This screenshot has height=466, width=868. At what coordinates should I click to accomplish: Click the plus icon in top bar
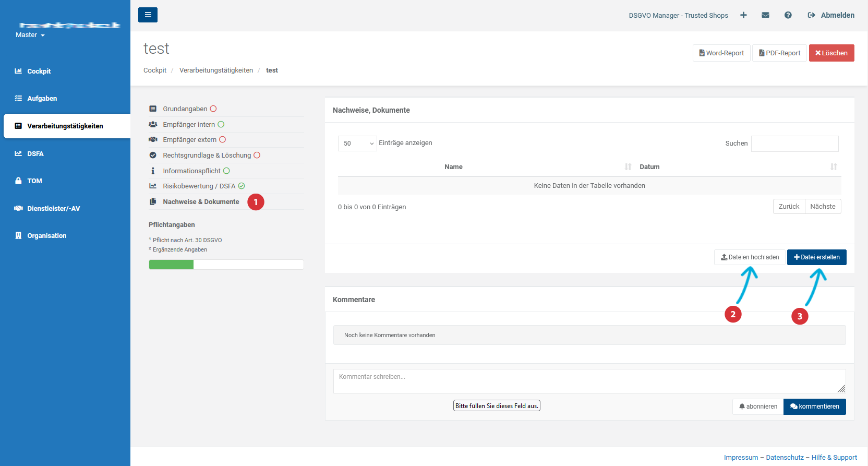pyautogui.click(x=743, y=15)
